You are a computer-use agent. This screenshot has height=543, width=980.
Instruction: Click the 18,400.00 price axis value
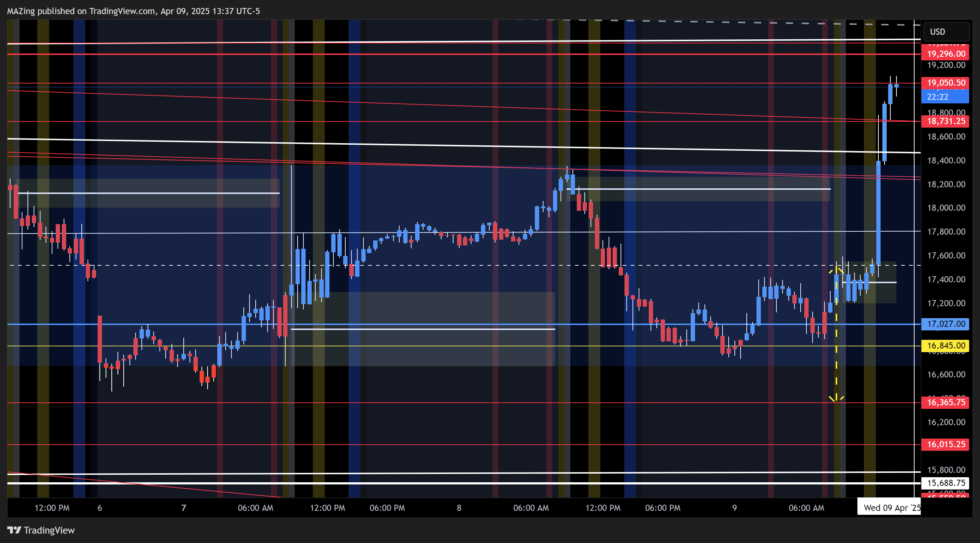click(x=946, y=161)
